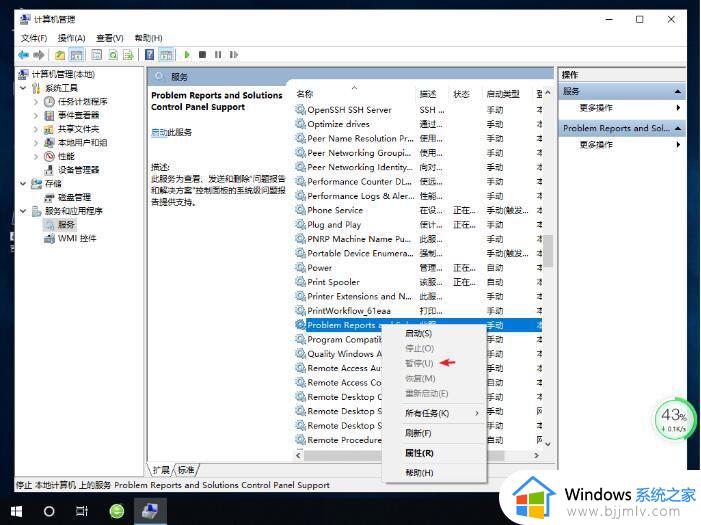This screenshot has height=525, width=701.
Task: Click the gear icon beside Portable Device Enumerator
Action: (300, 253)
